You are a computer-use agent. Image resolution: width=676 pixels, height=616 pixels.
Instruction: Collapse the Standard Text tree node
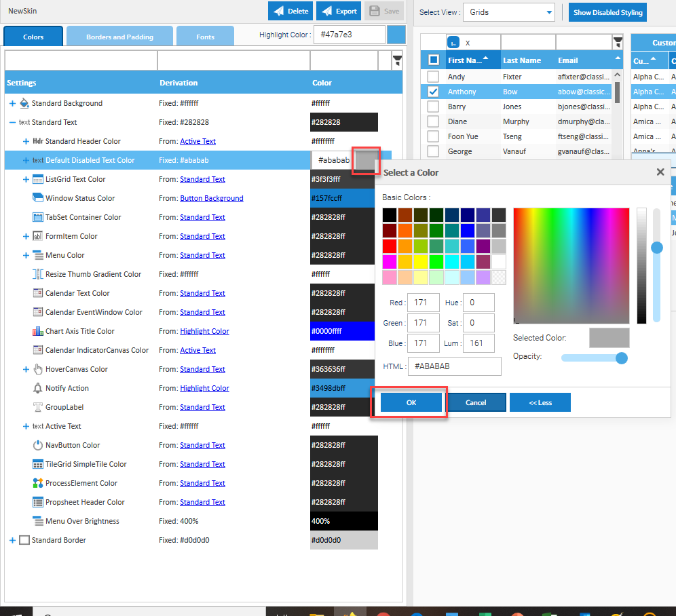tap(12, 123)
